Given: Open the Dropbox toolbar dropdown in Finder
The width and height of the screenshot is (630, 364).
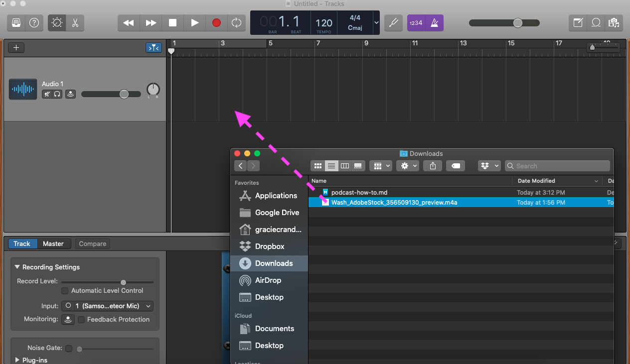Looking at the screenshot, I should tap(489, 166).
